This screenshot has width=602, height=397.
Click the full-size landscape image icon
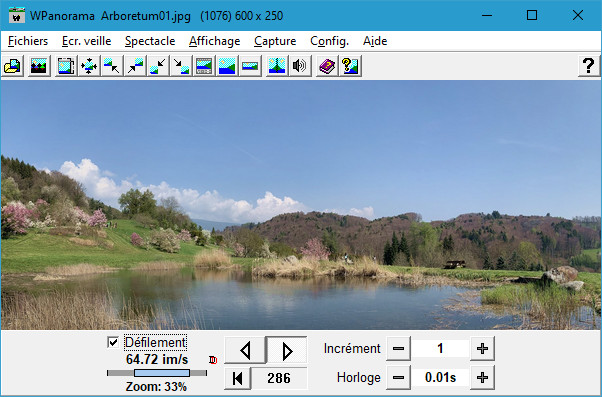click(227, 66)
